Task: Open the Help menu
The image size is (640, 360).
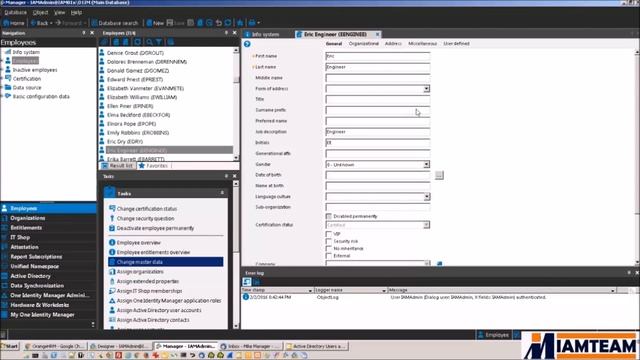Action: coord(76,13)
